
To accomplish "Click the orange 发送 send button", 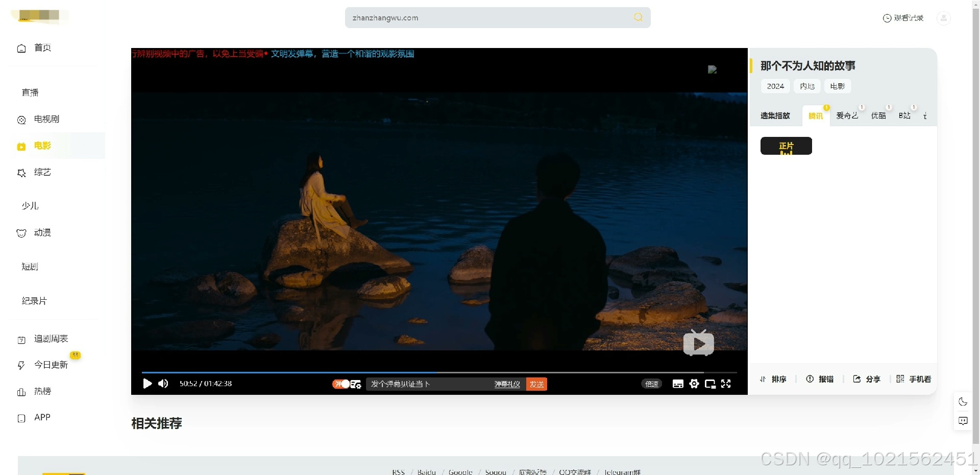I will (536, 384).
